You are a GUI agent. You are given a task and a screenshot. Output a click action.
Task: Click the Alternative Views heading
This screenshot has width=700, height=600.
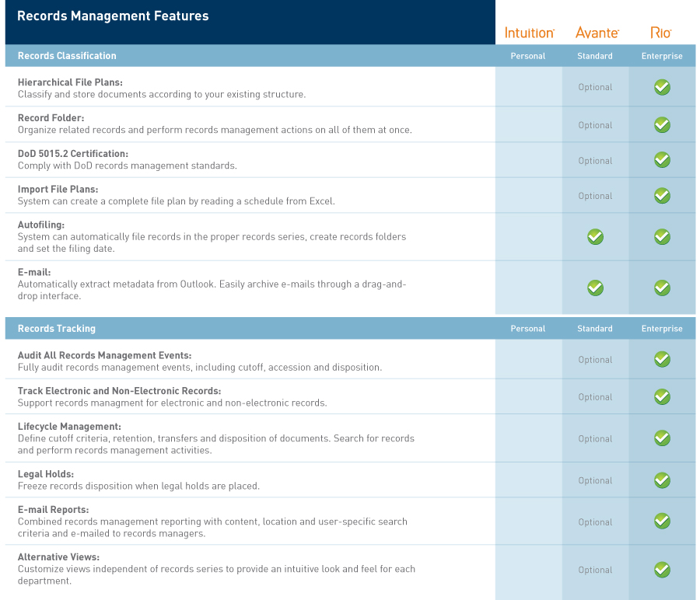point(58,557)
